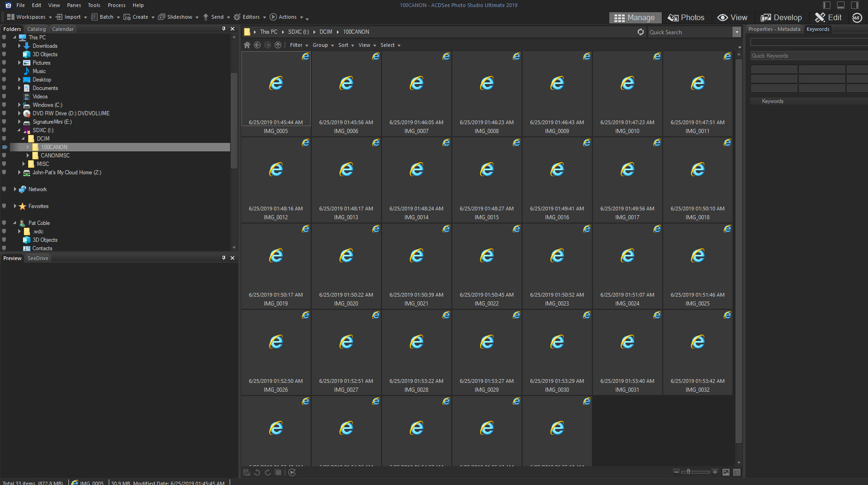Open the Process menu
This screenshot has height=485, width=868.
tap(117, 5)
